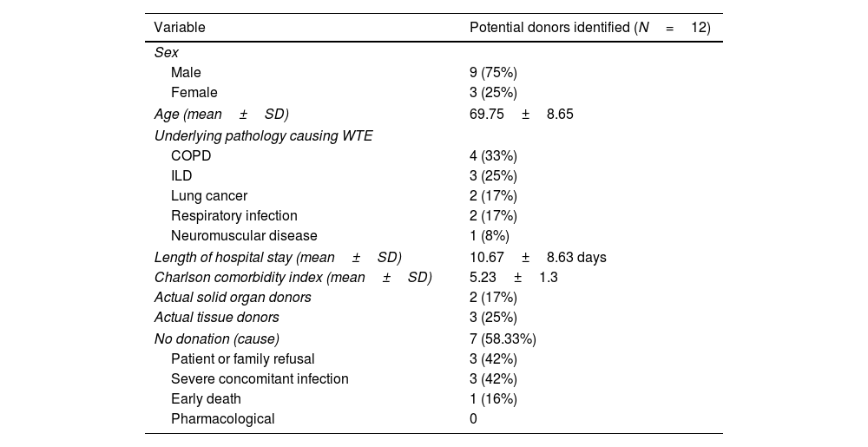
Task: Click the "Actual tissue donors" row label
Action: pos(216,318)
